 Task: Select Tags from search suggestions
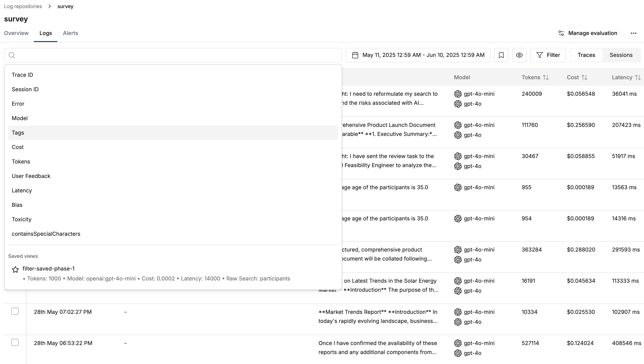coord(18,133)
